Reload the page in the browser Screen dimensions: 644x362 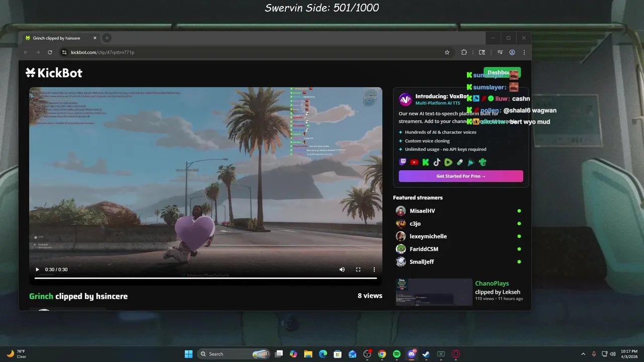coord(50,52)
